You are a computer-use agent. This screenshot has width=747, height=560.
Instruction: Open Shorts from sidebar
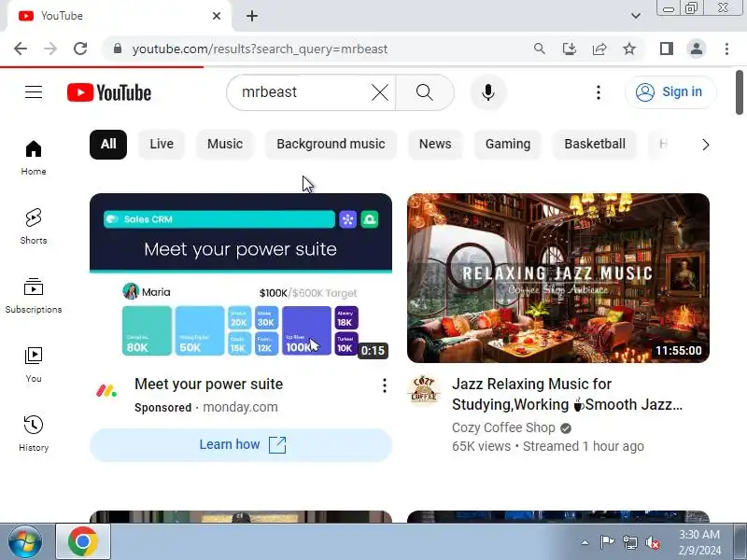[x=34, y=227]
